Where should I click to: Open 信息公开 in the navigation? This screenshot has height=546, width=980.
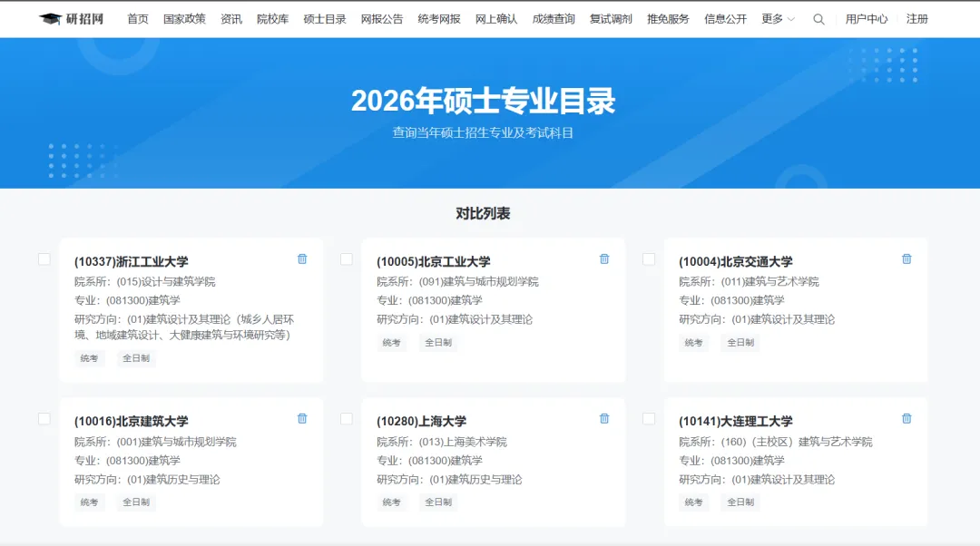725,19
